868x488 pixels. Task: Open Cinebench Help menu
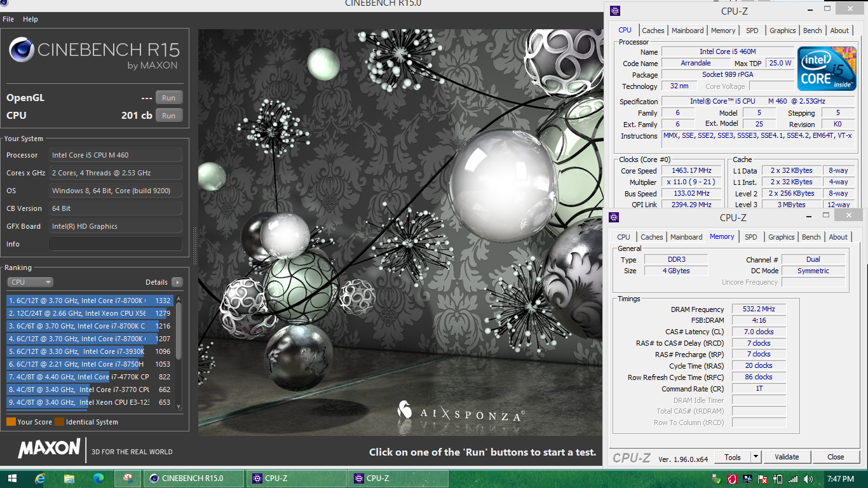[x=31, y=19]
